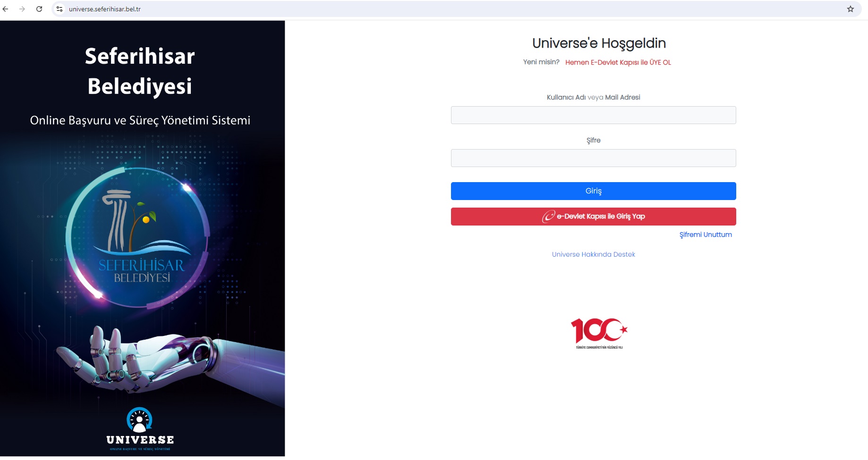This screenshot has height=460, width=868.
Task: Open the Universe Hakkında Destek link
Action: [x=593, y=254]
